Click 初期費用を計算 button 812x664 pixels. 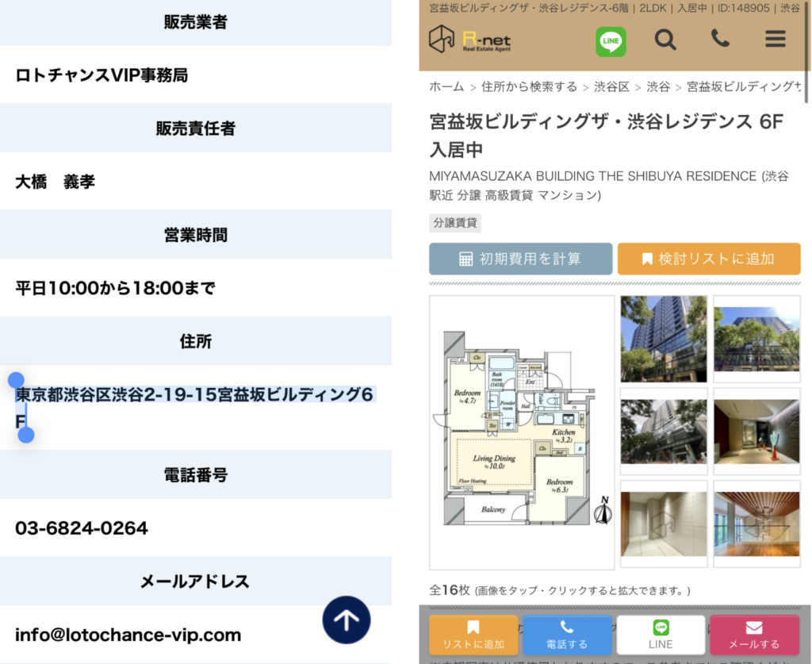point(520,259)
